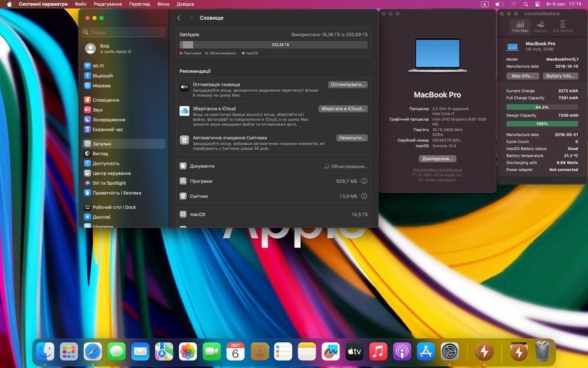Open Freeform app in the Dock

[330, 352]
